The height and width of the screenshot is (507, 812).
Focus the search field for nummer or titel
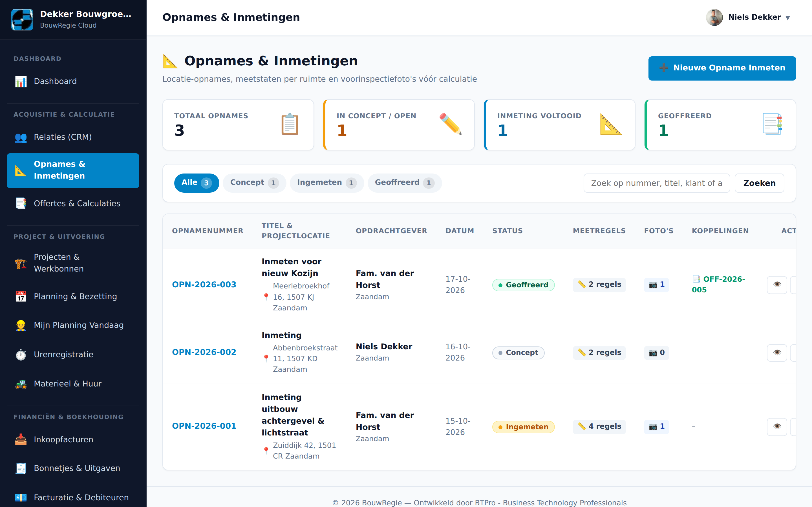click(657, 183)
